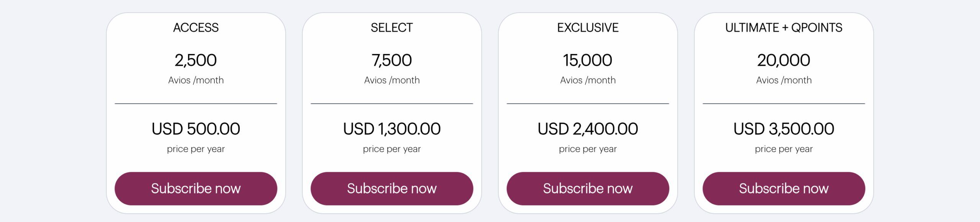
Task: Click the ULTIMATE + QPOINTS heading
Action: [784, 28]
